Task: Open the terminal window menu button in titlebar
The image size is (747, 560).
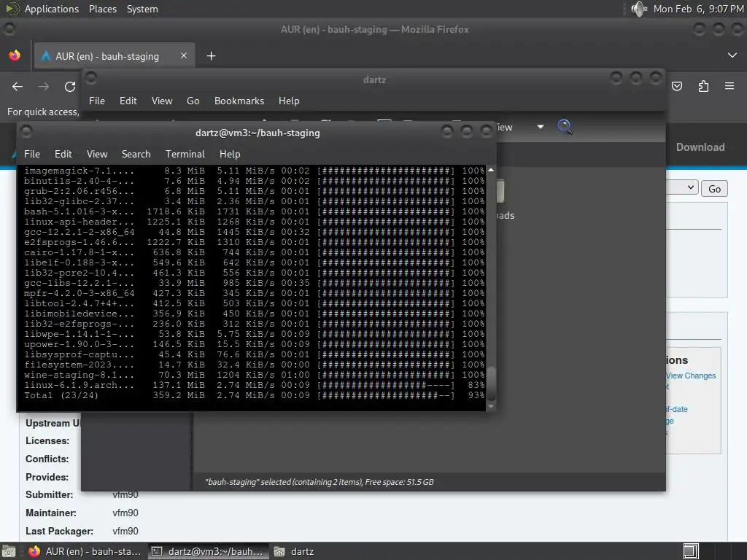Action: (x=27, y=131)
